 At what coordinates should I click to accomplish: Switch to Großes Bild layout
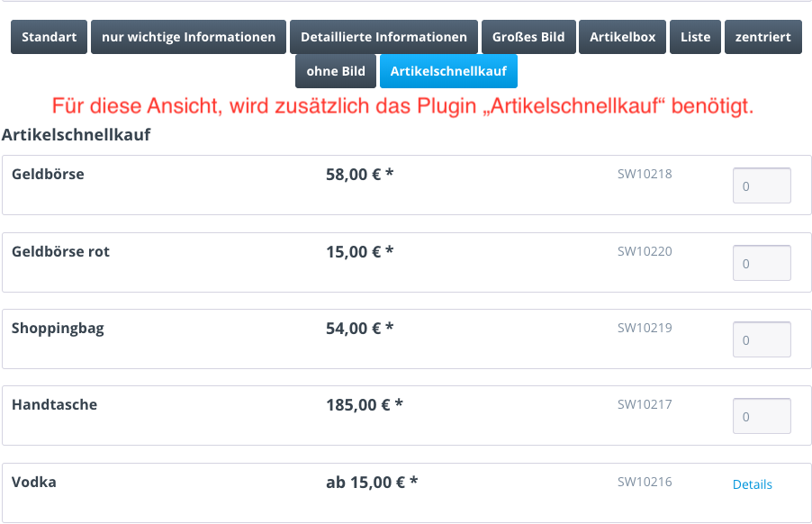(528, 37)
